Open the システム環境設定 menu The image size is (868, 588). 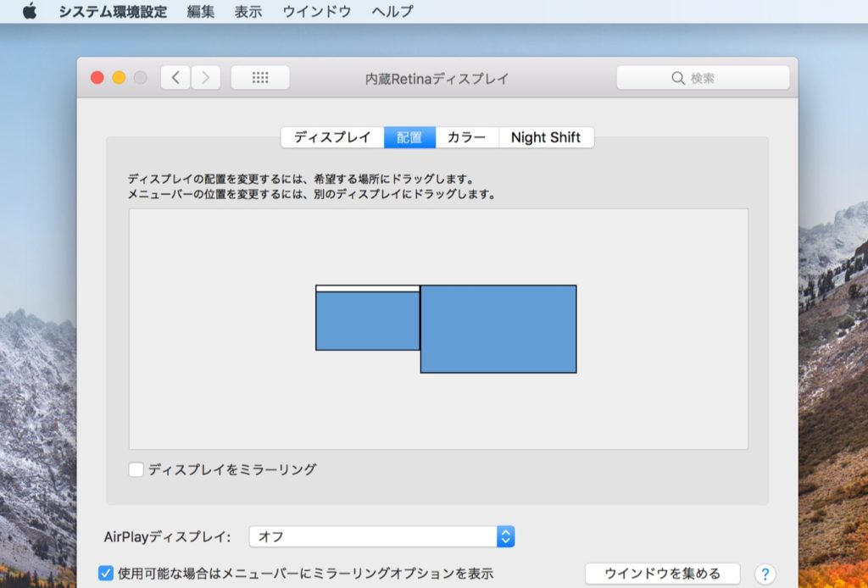pyautogui.click(x=112, y=12)
